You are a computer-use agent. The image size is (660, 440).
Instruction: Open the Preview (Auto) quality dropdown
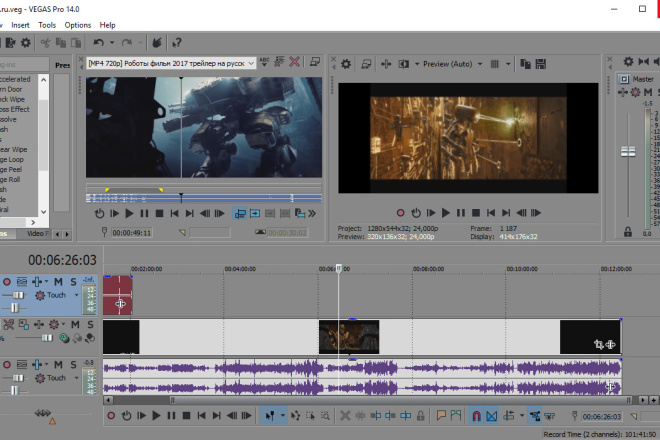click(x=480, y=64)
